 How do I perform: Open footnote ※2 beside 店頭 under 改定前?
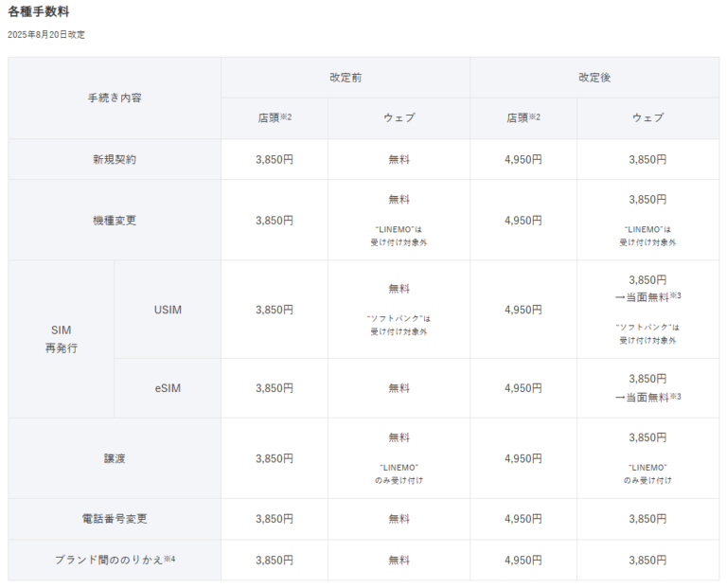[289, 116]
